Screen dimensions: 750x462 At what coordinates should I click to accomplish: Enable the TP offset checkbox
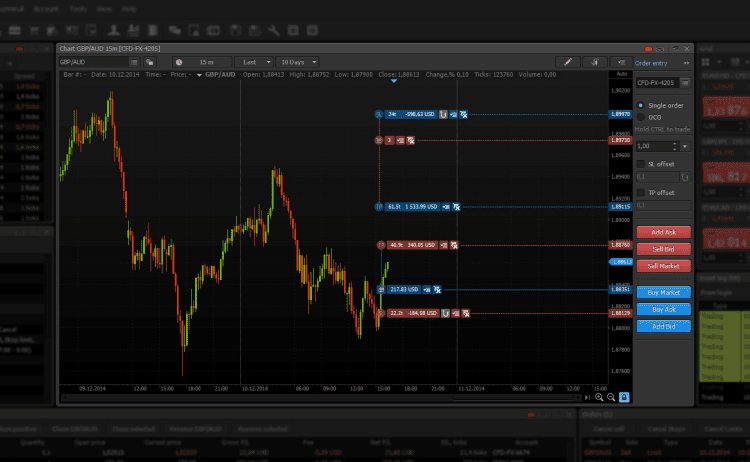641,193
